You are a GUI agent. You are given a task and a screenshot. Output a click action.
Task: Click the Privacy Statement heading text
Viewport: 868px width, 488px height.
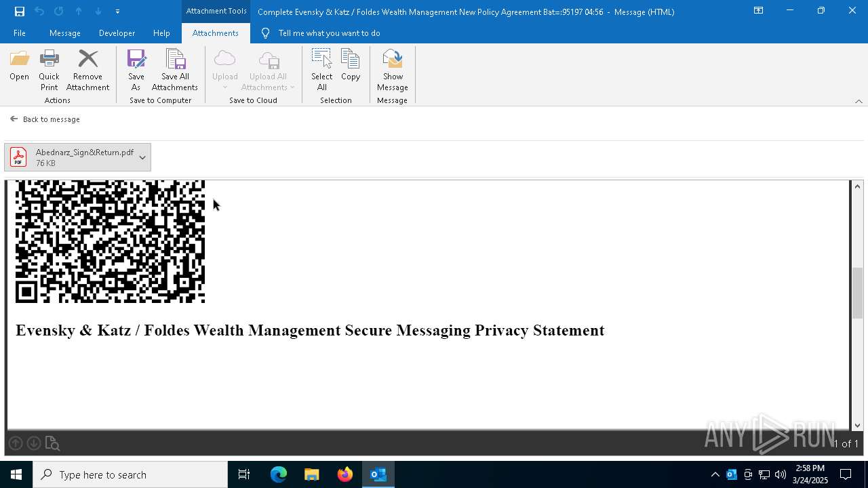tap(310, 330)
